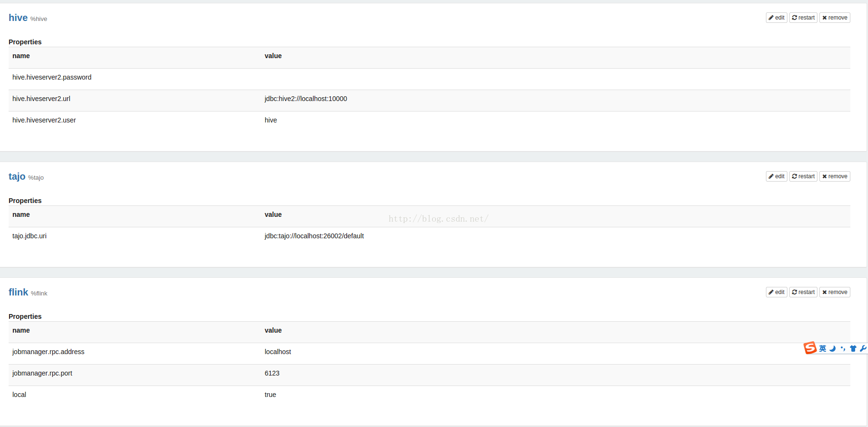Viewport: 868px width, 427px height.
Task: Select the jobmanager.rpc.address property name
Action: (x=48, y=352)
